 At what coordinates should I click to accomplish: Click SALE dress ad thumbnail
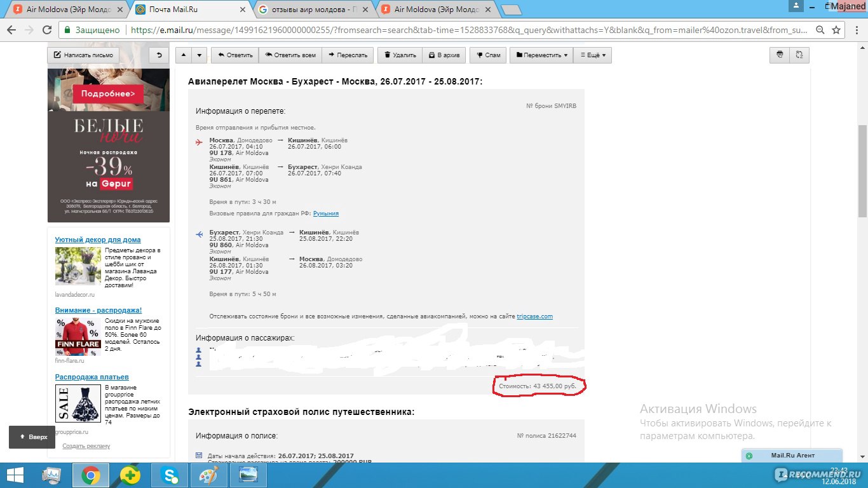point(78,403)
